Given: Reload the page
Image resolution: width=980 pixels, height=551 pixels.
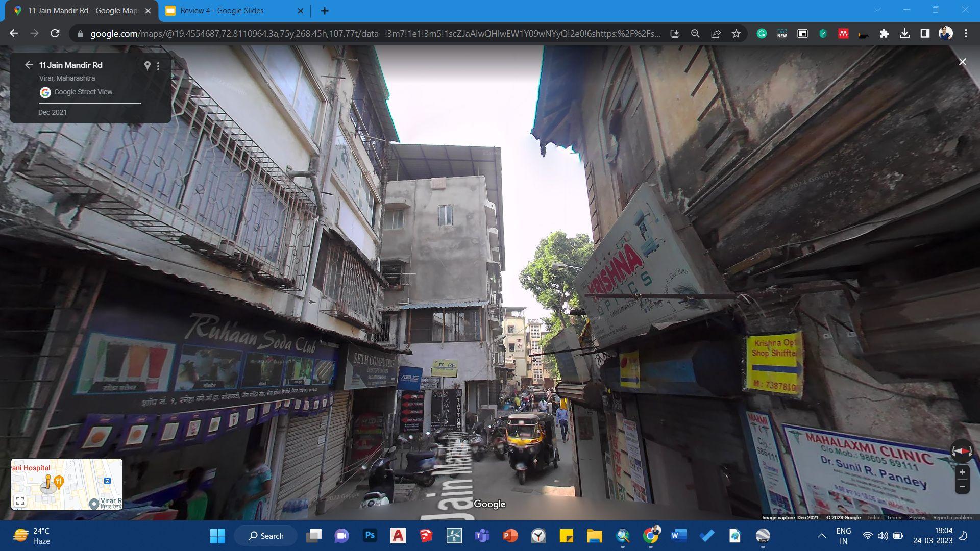Looking at the screenshot, I should tap(55, 34).
